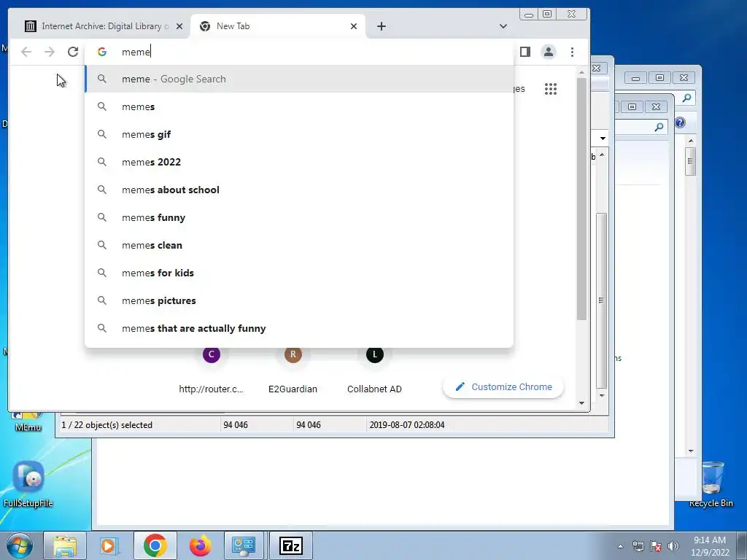This screenshot has height=560, width=747.
Task: Open Chrome side panel
Action: pos(525,52)
